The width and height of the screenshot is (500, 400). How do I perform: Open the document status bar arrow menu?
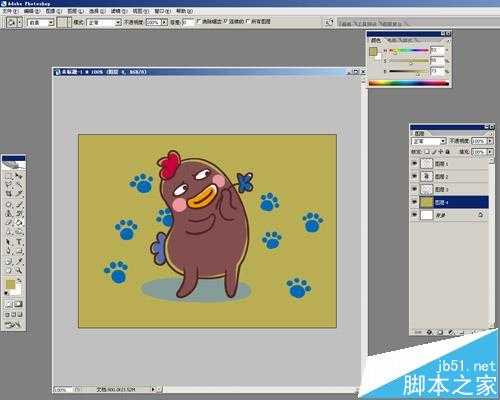click(x=153, y=389)
